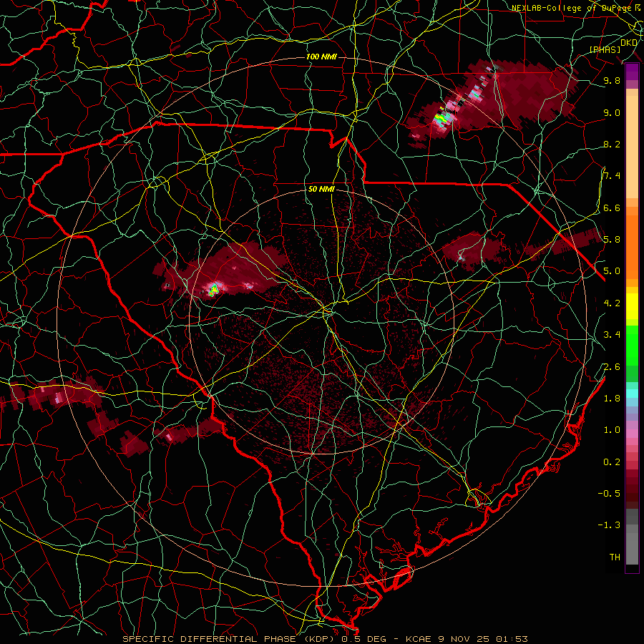Click the small pink echo near the left map edge
The height and width of the screenshot is (644, 644).
tap(59, 397)
